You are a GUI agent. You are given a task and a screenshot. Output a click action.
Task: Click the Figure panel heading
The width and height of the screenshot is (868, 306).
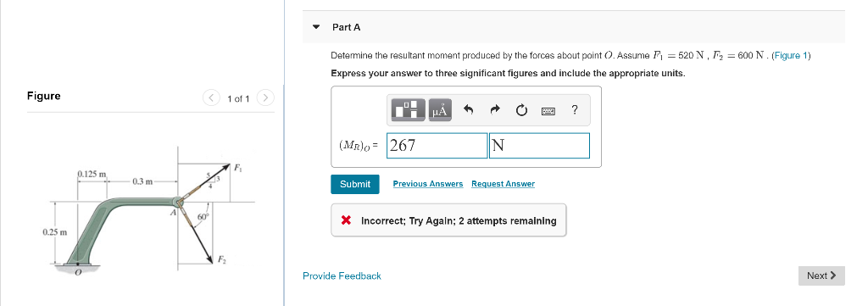click(44, 96)
